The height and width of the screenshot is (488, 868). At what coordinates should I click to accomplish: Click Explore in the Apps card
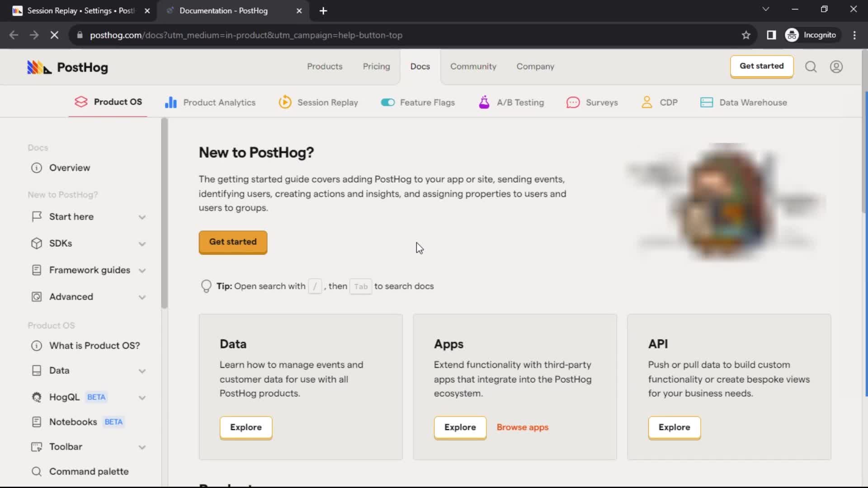[x=460, y=427]
